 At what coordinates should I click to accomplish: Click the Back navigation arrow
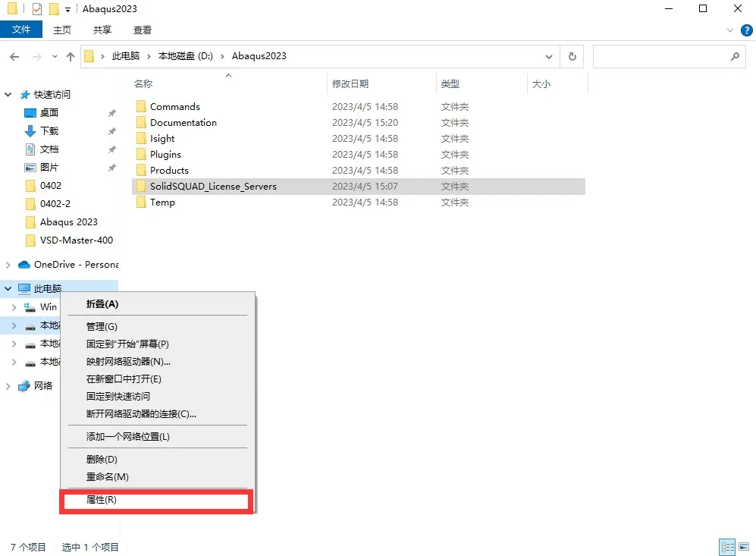click(x=14, y=56)
